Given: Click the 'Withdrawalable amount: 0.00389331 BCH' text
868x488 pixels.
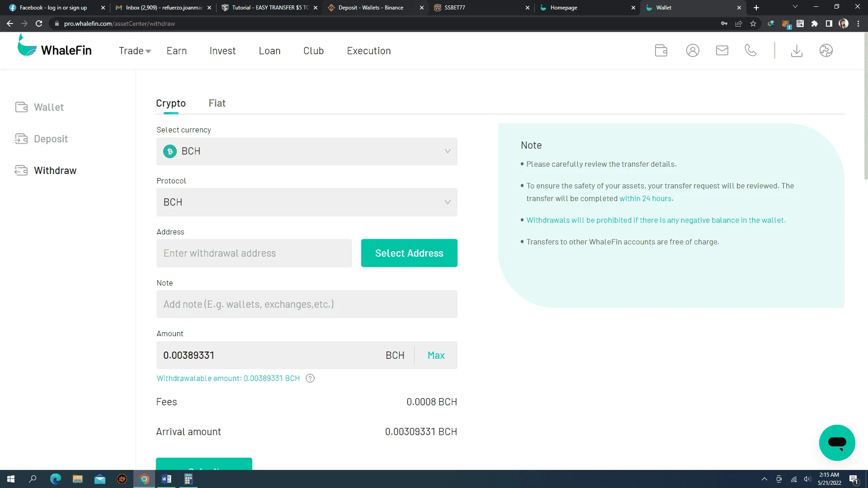Looking at the screenshot, I should pos(228,379).
